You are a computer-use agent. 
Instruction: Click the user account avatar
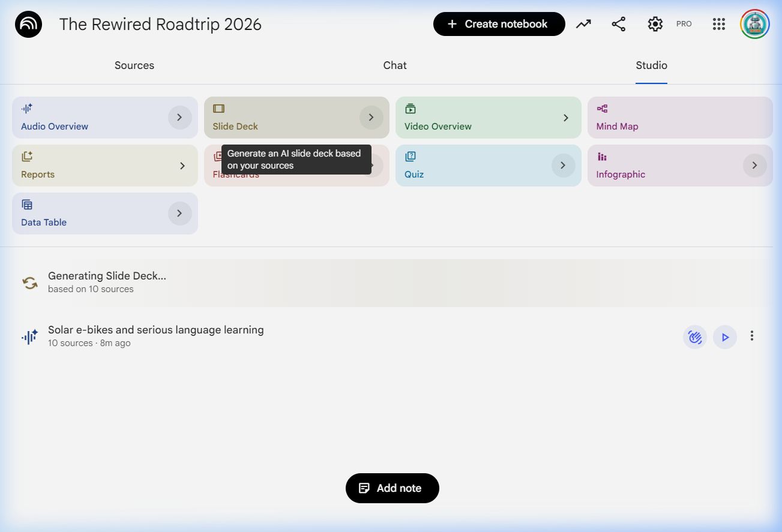754,24
